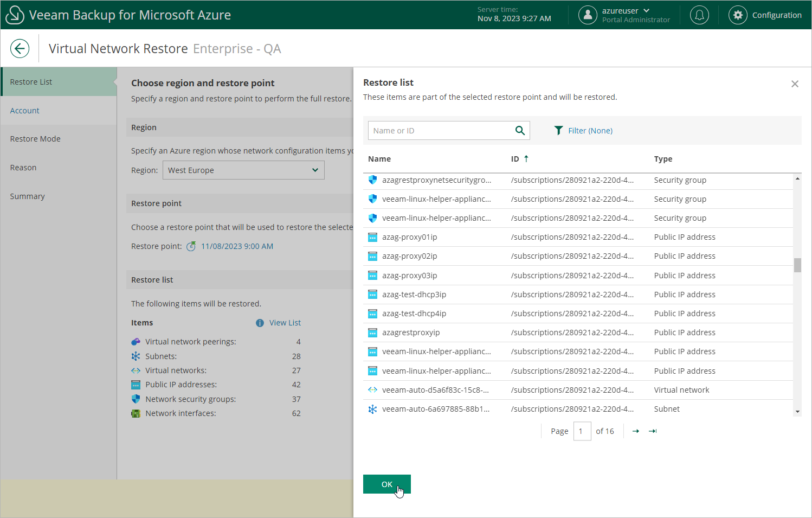The image size is (812, 518).
Task: Click the azureuser profile avatar icon
Action: 588,15
